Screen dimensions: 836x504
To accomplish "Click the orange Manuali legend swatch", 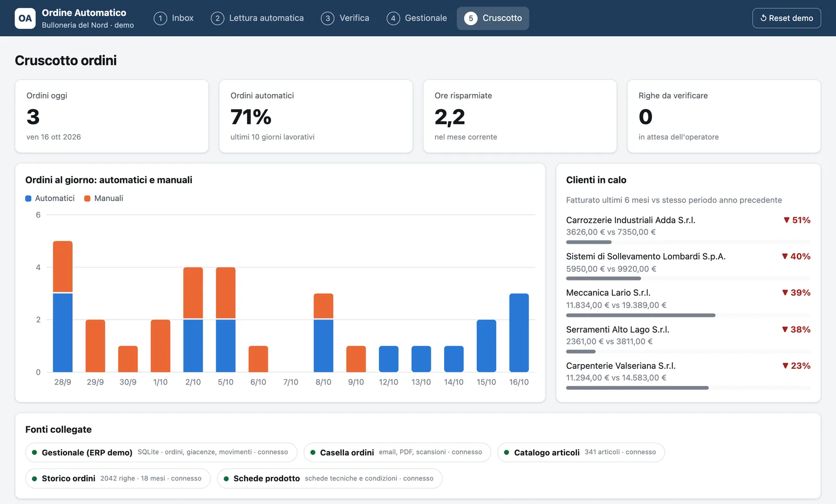I will click(87, 198).
